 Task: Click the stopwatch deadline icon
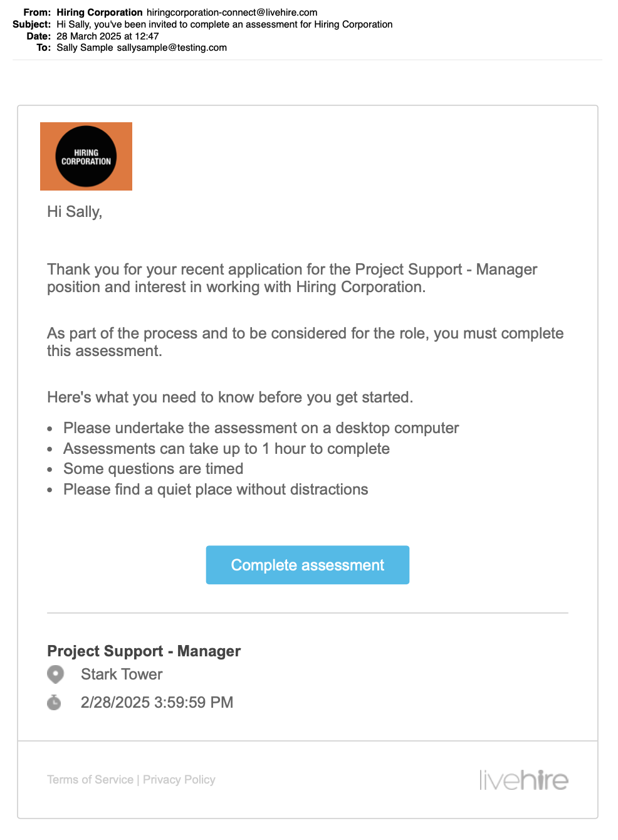[55, 703]
